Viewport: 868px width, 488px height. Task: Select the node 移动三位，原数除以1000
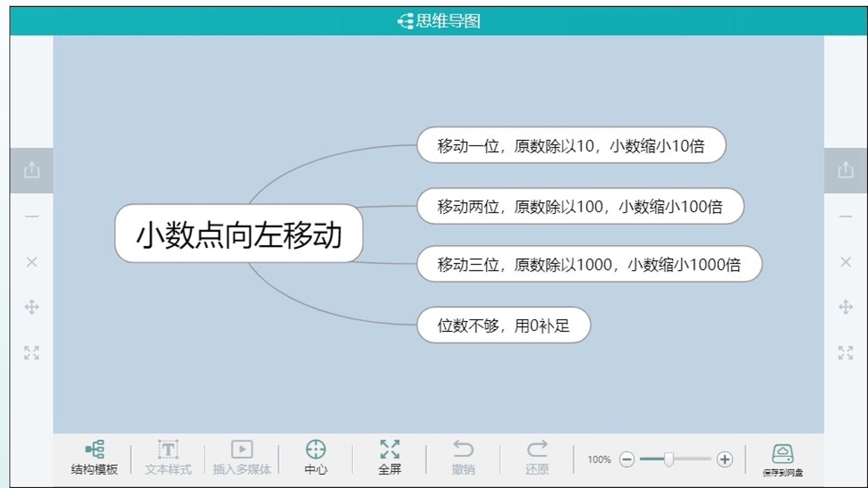pyautogui.click(x=590, y=264)
